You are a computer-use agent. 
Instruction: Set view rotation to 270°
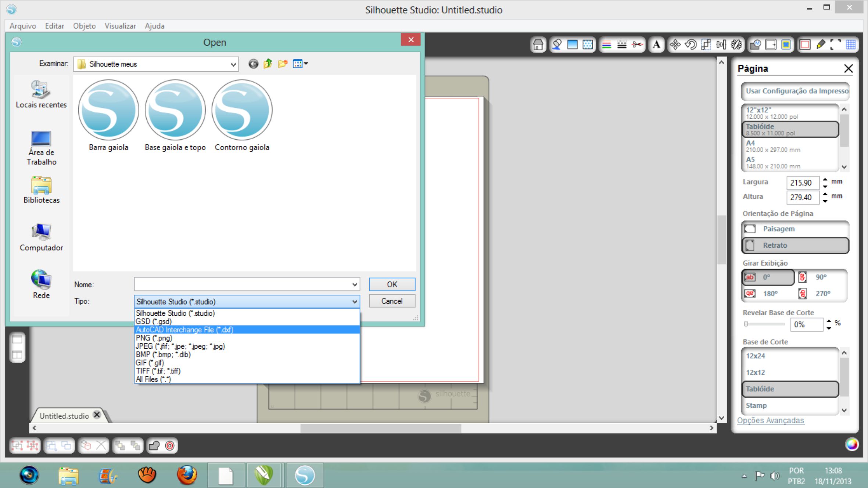click(821, 294)
